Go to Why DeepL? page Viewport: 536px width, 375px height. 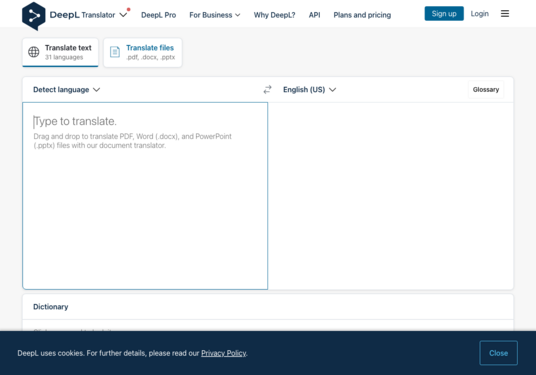pos(274,15)
